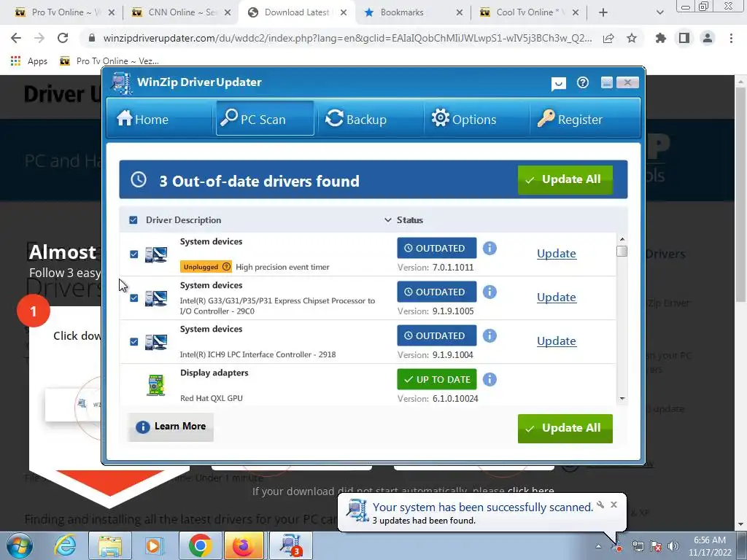Open the Options tab with gear icon
The height and width of the screenshot is (560, 747).
tap(463, 119)
